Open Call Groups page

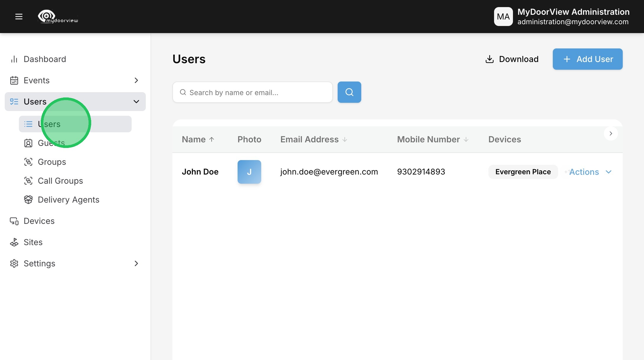tap(60, 181)
